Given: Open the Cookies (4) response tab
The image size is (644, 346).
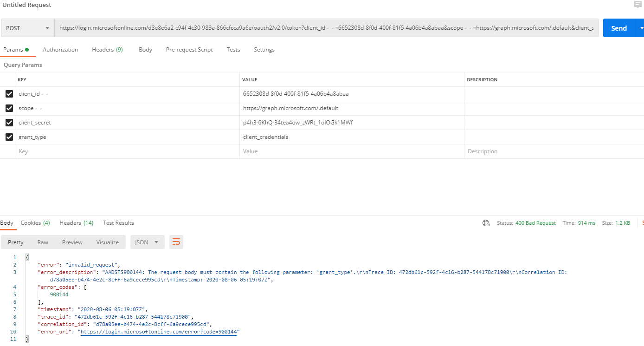Looking at the screenshot, I should [x=35, y=223].
